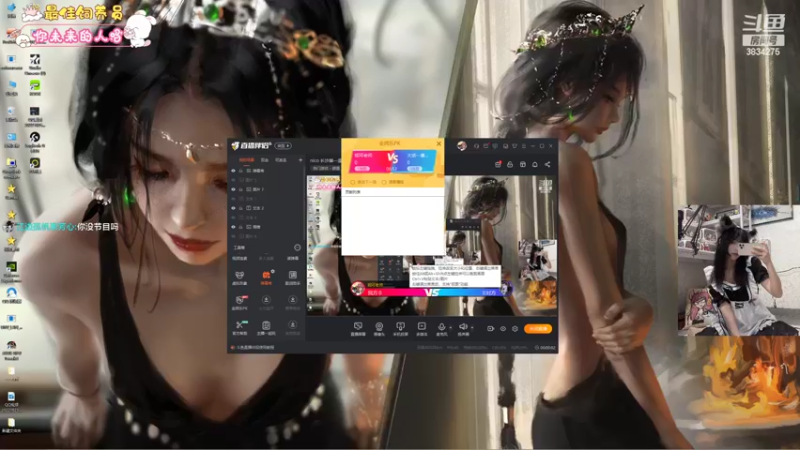
Task: Mute the speaker icon
Action: [463, 326]
